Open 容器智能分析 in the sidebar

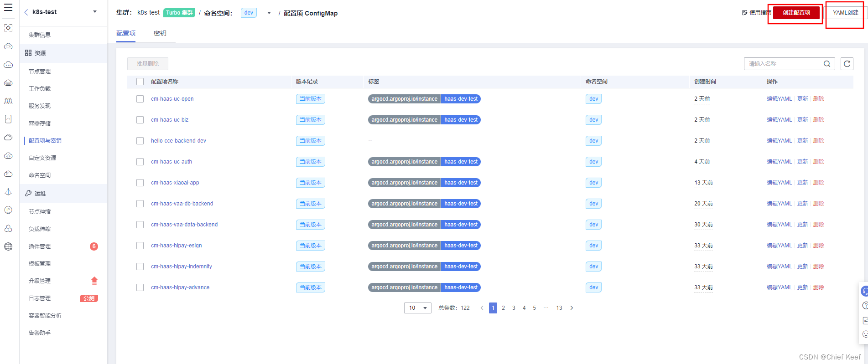45,316
